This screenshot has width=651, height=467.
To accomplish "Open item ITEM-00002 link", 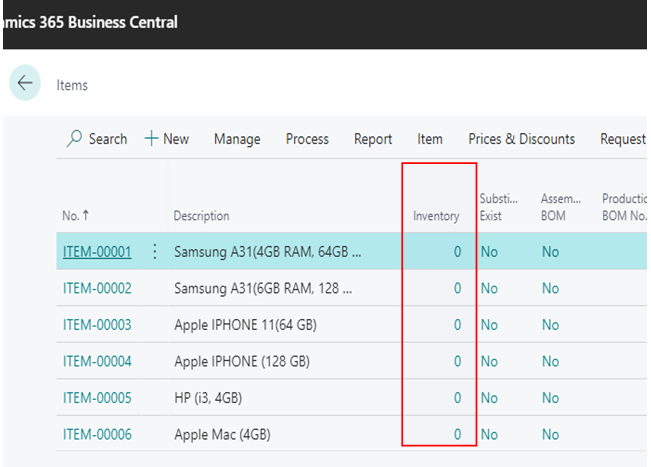I will pos(97,288).
